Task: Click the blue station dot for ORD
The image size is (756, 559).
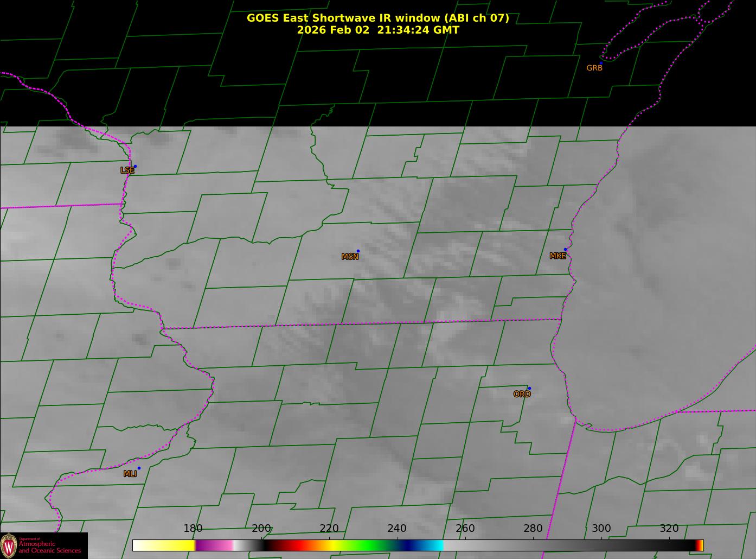Action: [x=529, y=388]
